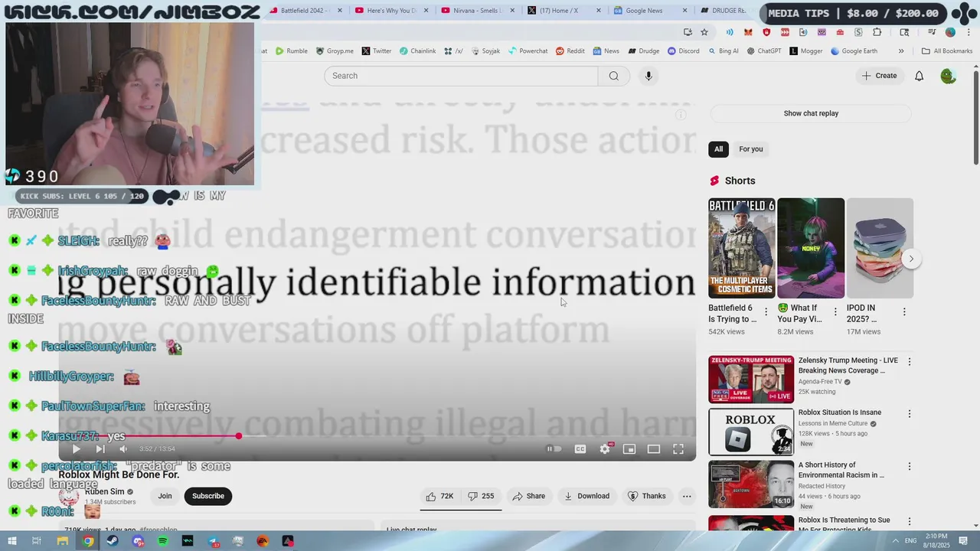Open Roblox Situation Is Insane thumbnail

coord(751,432)
